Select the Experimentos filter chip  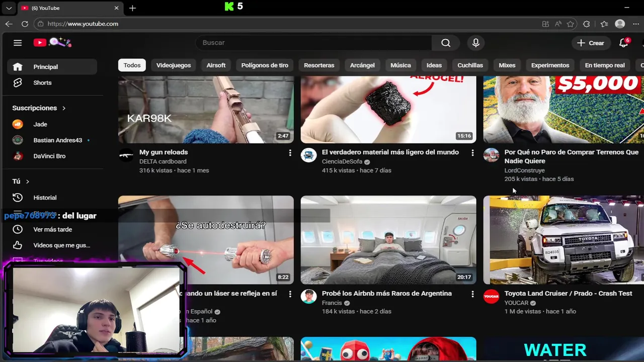550,65
